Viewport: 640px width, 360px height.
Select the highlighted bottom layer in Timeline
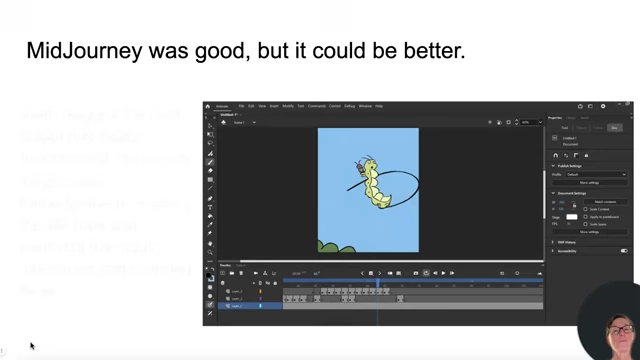pos(250,306)
